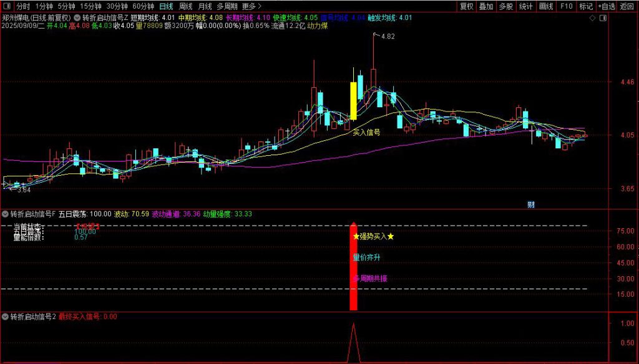This screenshot has height=364, width=639.
Task: Expand the 转折启动信号Z indicator dropdown
Action: (x=77, y=18)
